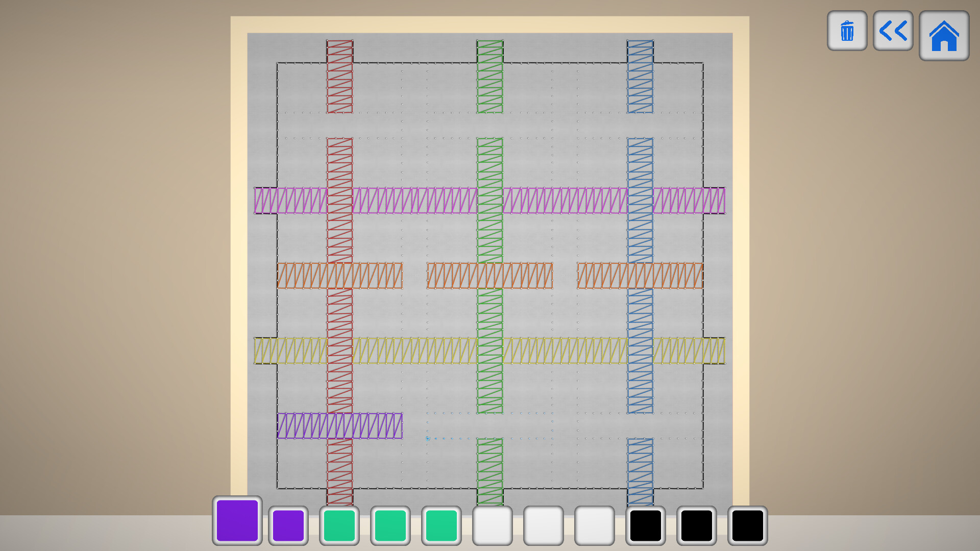The width and height of the screenshot is (980, 551).
Task: Undo the last action with the double-arrow icon
Action: tap(892, 32)
